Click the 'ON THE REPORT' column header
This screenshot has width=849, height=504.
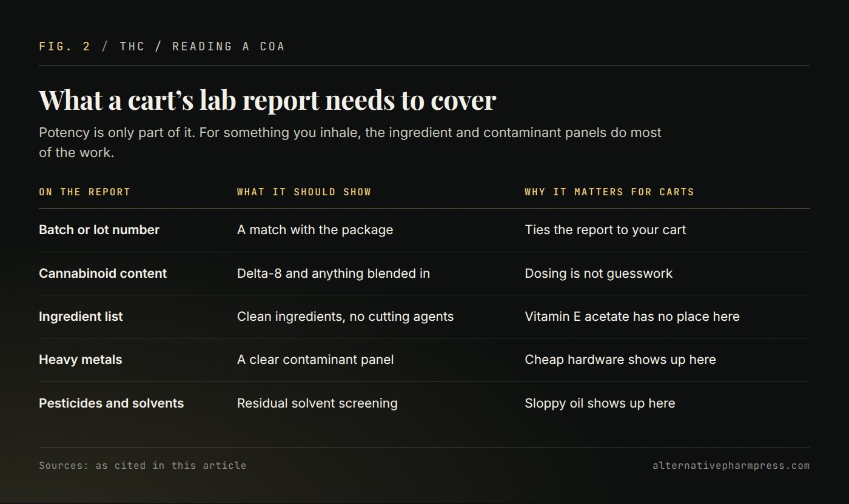(x=85, y=192)
